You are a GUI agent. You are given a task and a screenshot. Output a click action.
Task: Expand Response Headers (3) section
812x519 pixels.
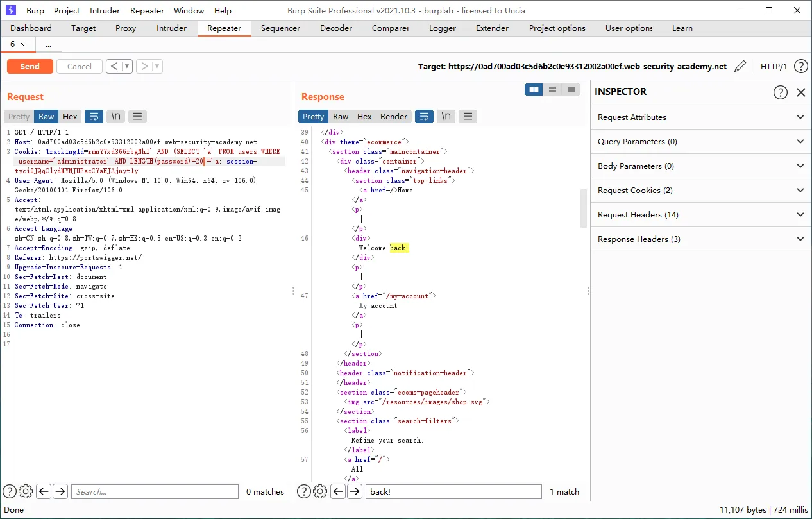(701, 239)
